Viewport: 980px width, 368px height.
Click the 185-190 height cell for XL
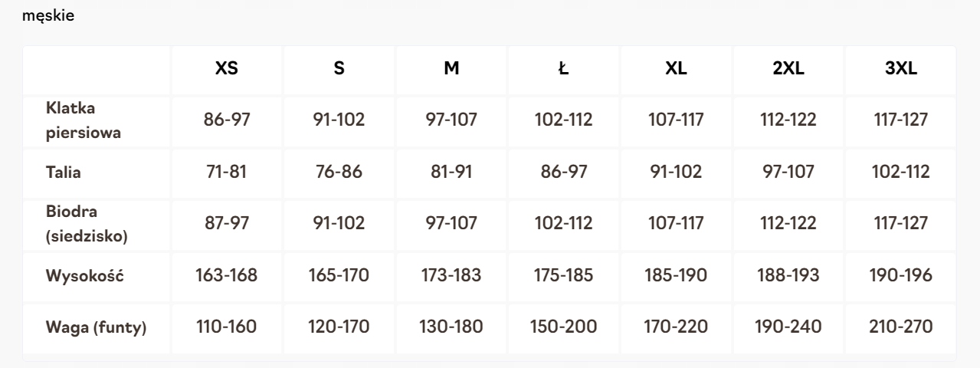coord(677,276)
